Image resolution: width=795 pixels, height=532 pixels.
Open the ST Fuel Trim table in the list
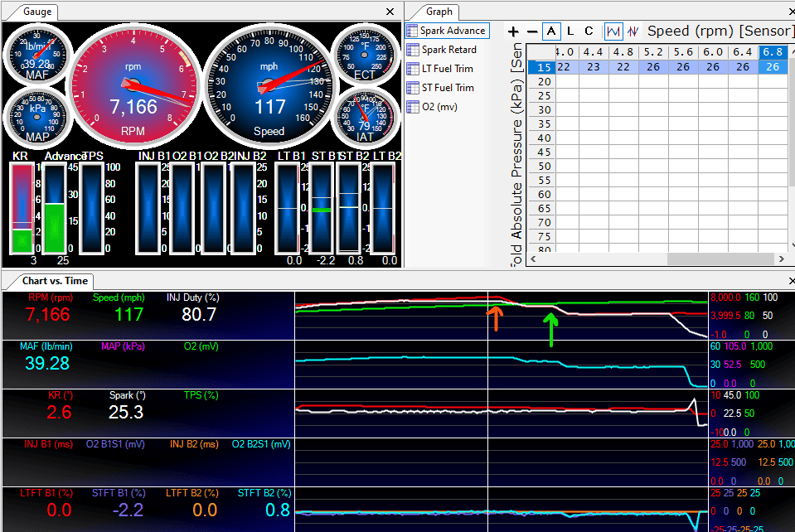[x=441, y=88]
